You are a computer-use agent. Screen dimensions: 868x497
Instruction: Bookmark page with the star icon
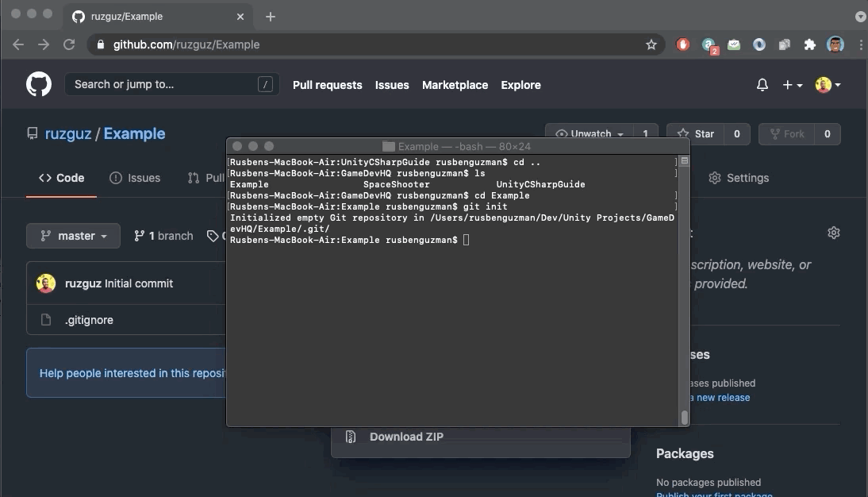651,44
